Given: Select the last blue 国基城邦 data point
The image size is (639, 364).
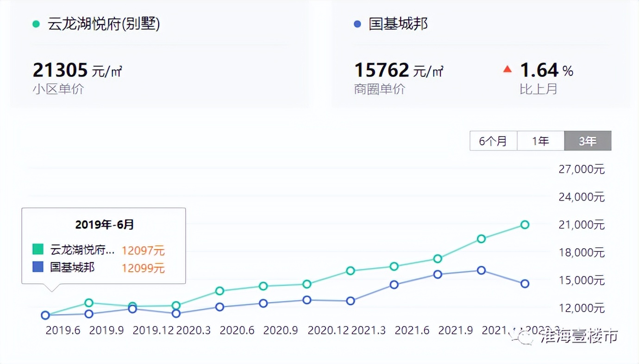Looking at the screenshot, I should (x=525, y=284).
